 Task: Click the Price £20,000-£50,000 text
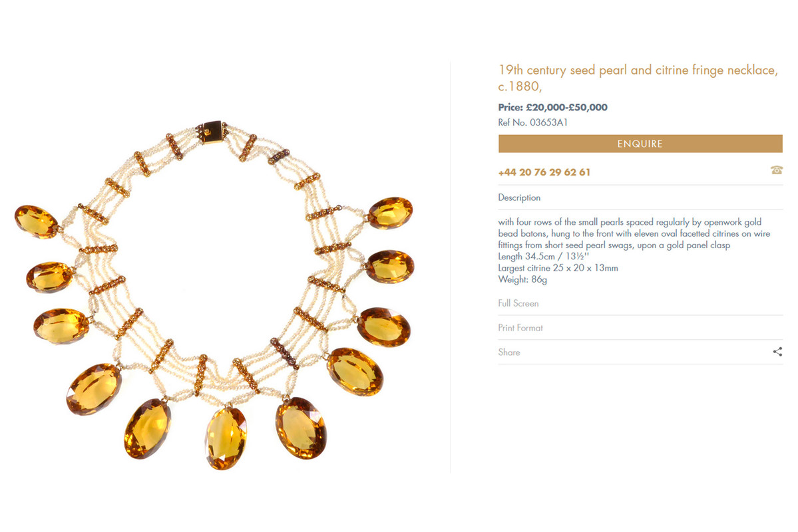click(552, 107)
